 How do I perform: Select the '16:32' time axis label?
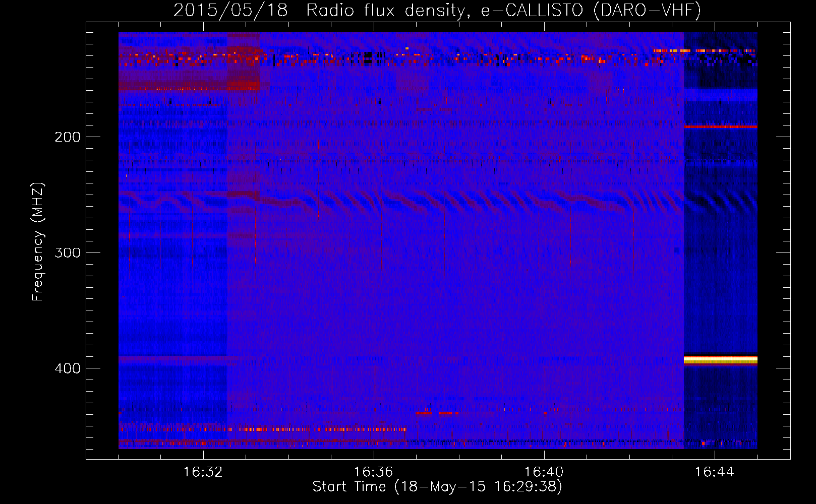203,472
